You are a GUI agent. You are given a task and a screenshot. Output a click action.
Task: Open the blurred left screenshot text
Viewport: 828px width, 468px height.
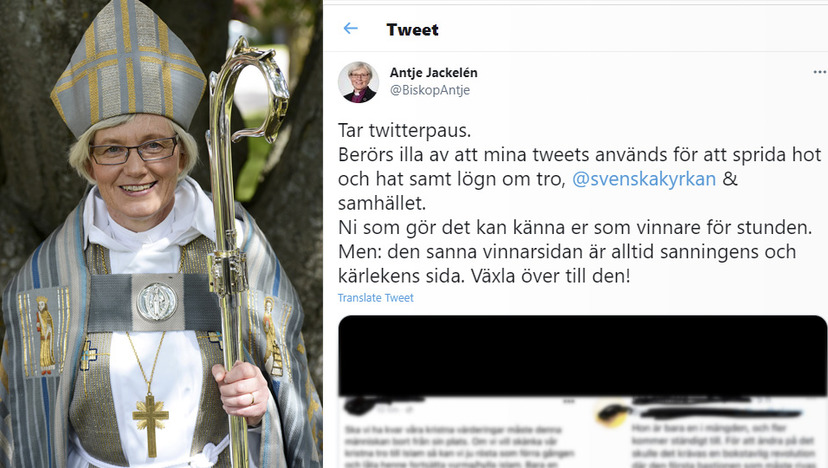click(459, 447)
